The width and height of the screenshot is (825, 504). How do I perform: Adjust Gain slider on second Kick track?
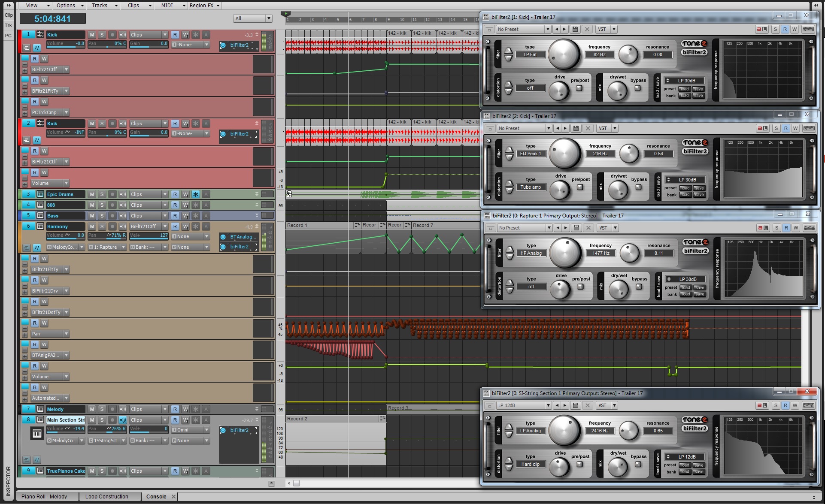coord(149,133)
